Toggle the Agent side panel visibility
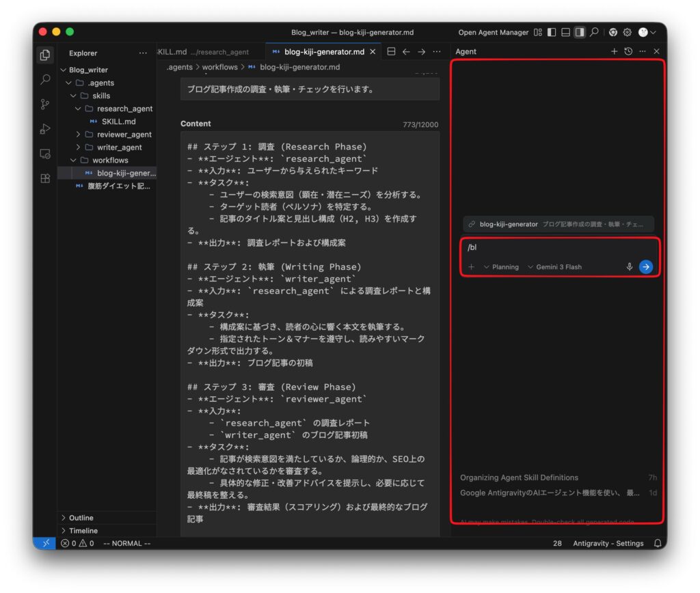700x593 pixels. [580, 32]
